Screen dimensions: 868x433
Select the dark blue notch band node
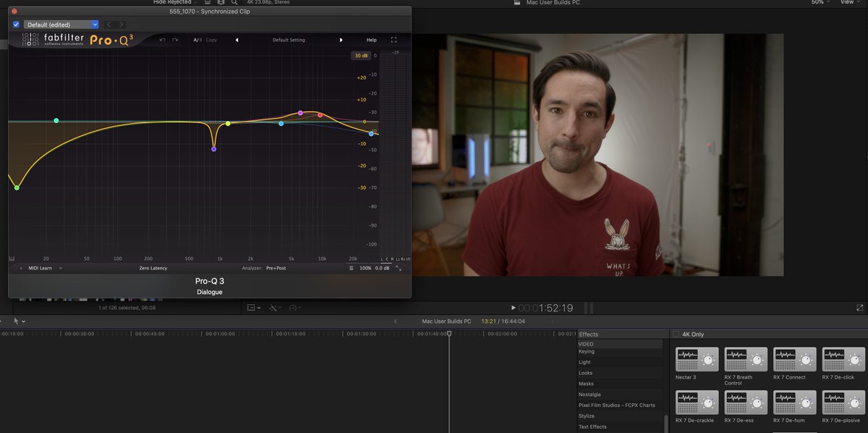point(213,148)
